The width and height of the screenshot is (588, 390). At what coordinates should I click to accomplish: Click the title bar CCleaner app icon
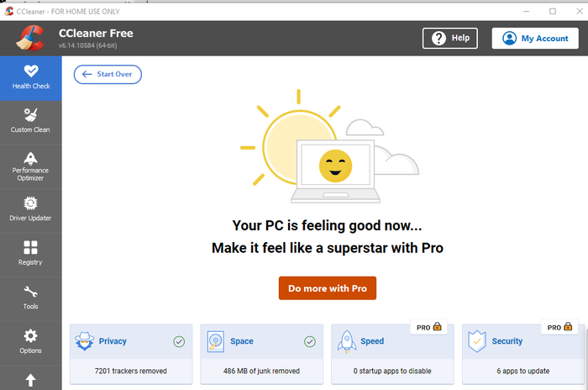tap(9, 11)
